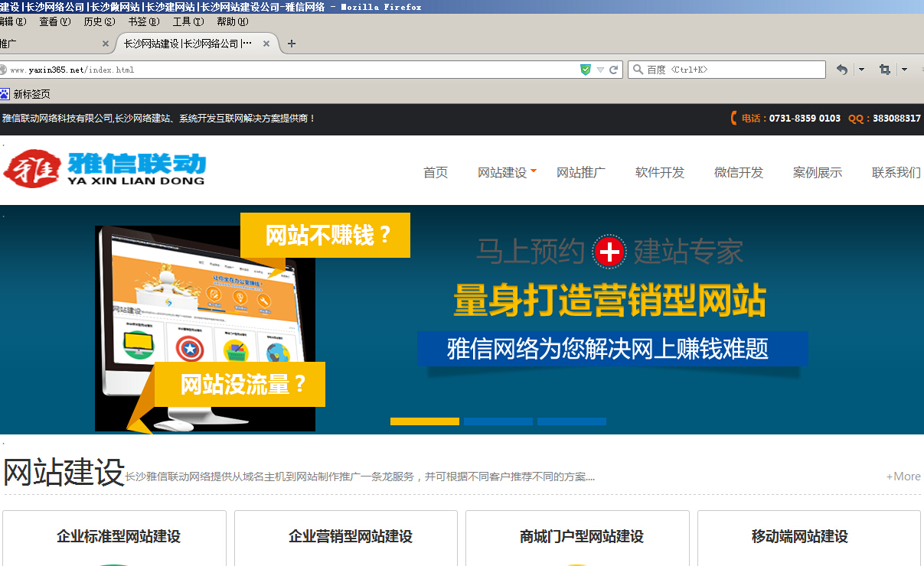Click the search magnifier icon in search box

[637, 70]
